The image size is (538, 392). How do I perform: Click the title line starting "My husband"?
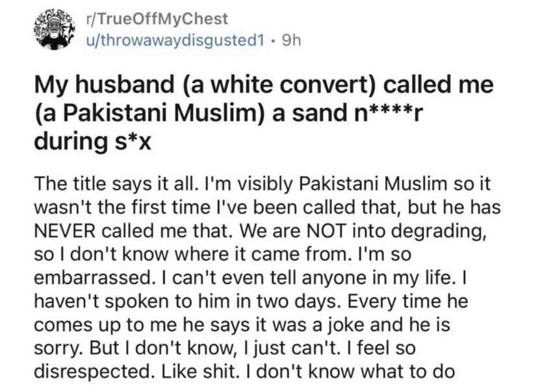[264, 85]
